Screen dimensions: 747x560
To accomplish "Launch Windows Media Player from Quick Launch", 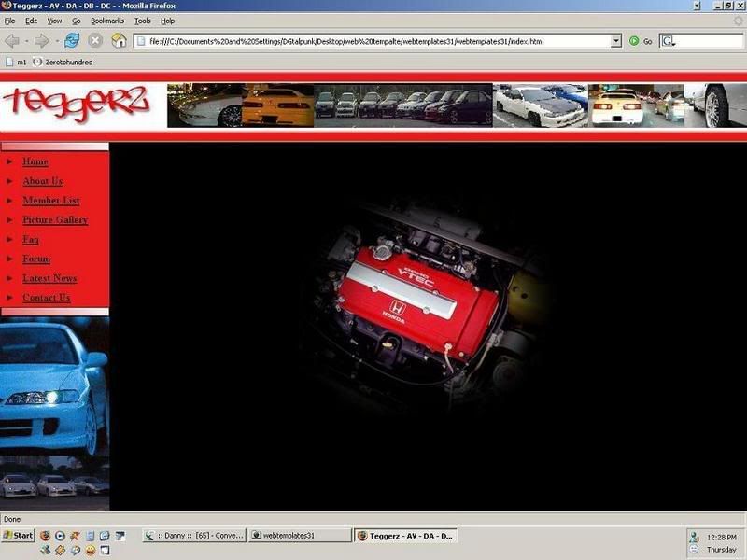I will 60,536.
